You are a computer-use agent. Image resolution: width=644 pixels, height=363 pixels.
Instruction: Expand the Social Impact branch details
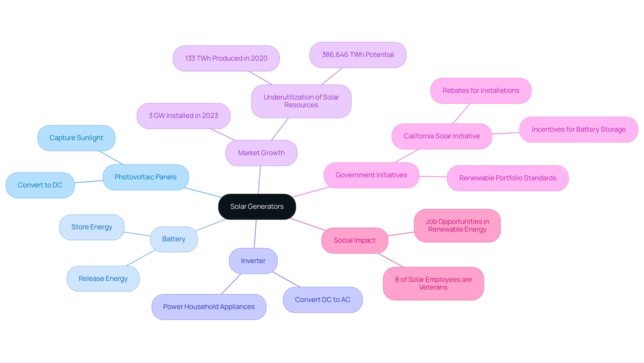(x=354, y=239)
